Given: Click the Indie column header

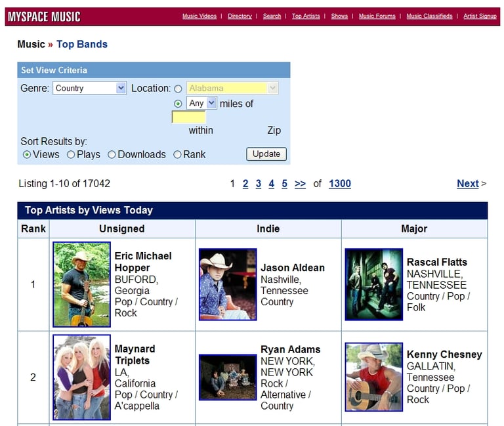Looking at the screenshot, I should click(268, 228).
